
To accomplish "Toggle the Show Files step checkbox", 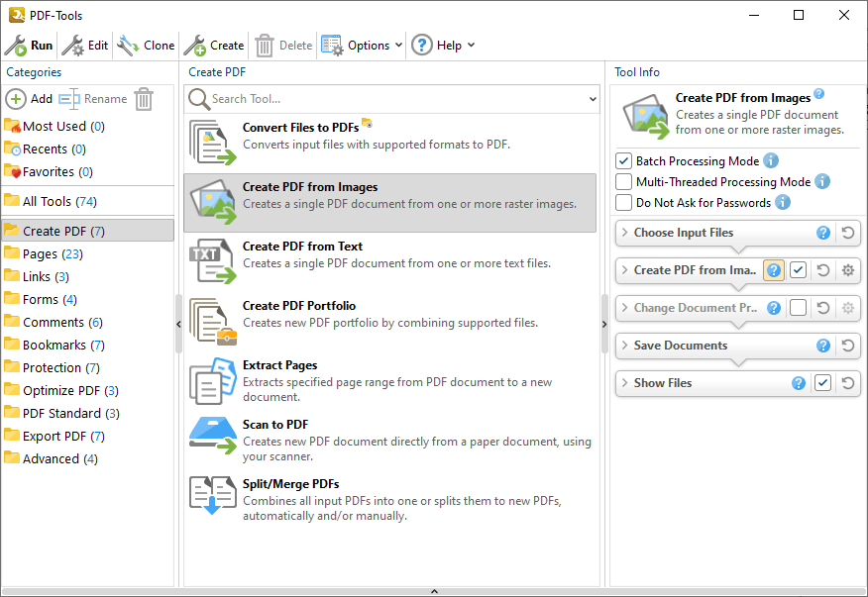I will (822, 383).
